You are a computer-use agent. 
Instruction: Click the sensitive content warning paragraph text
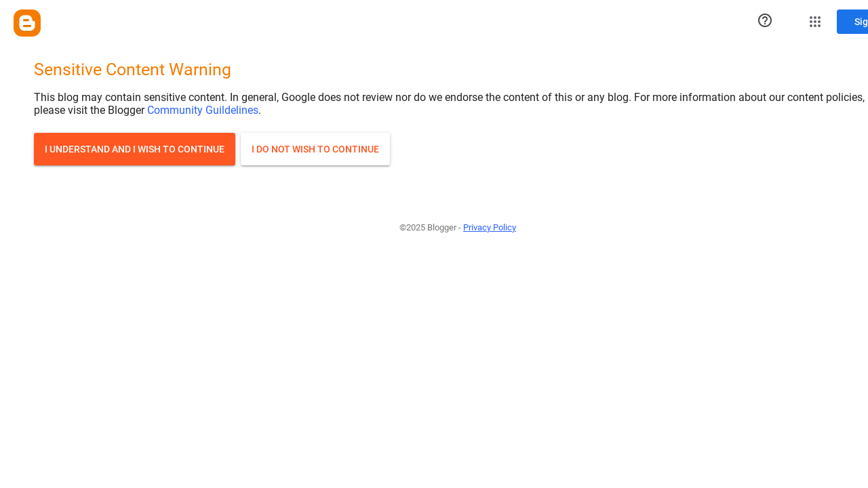click(x=407, y=98)
